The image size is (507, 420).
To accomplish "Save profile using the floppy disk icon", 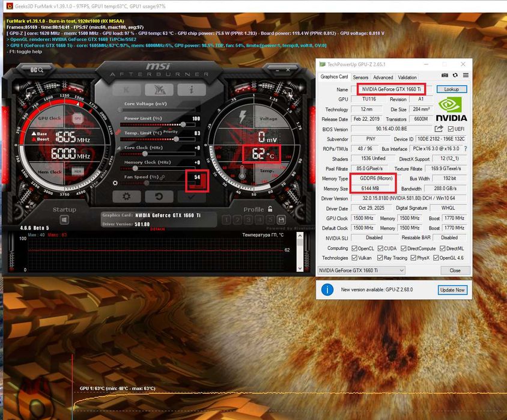I will (281, 220).
